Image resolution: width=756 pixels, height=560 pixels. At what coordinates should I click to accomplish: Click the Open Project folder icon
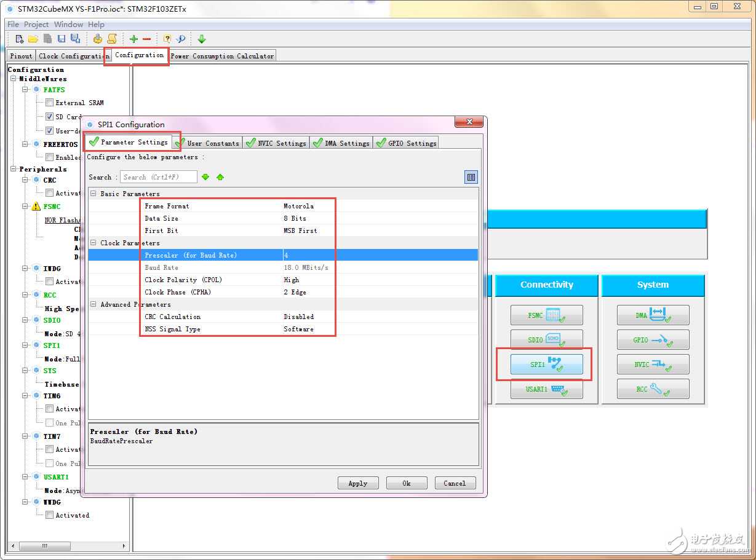click(x=33, y=39)
